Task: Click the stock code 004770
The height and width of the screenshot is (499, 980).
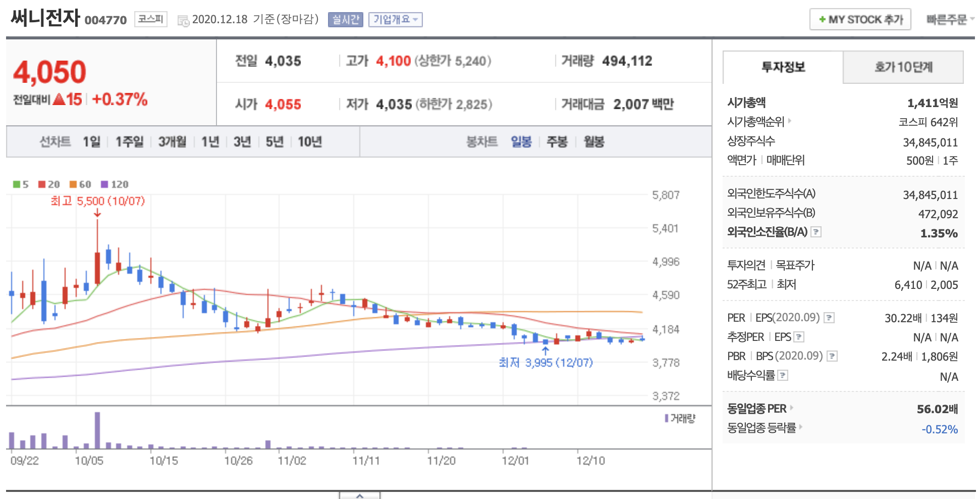Action: [105, 20]
